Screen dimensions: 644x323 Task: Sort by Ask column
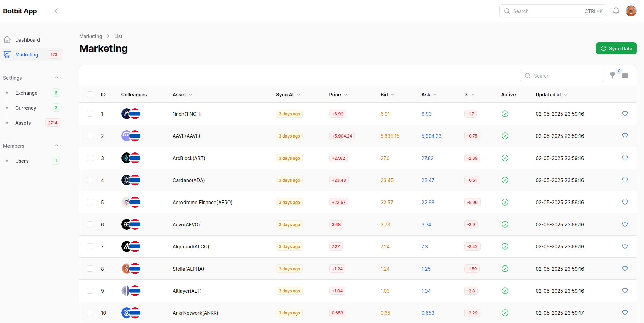point(429,95)
